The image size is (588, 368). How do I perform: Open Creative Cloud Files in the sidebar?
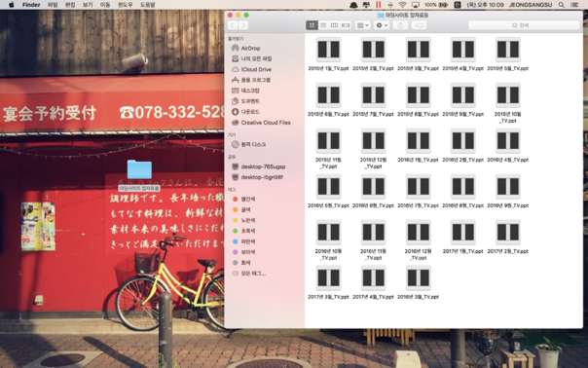point(261,123)
